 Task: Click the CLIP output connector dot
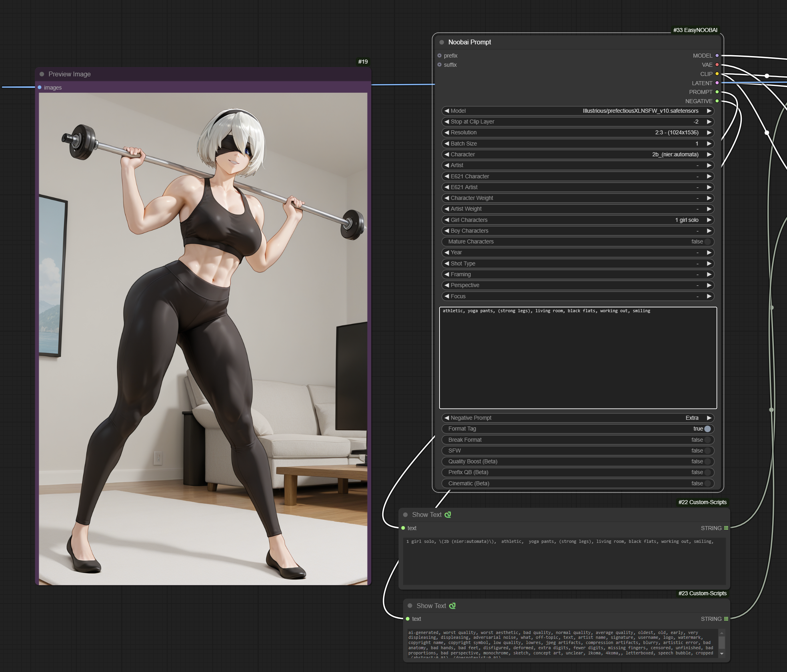point(717,74)
